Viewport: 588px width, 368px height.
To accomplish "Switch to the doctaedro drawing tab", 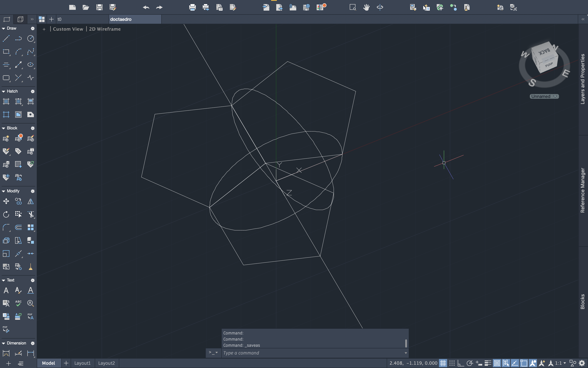I will [x=135, y=19].
